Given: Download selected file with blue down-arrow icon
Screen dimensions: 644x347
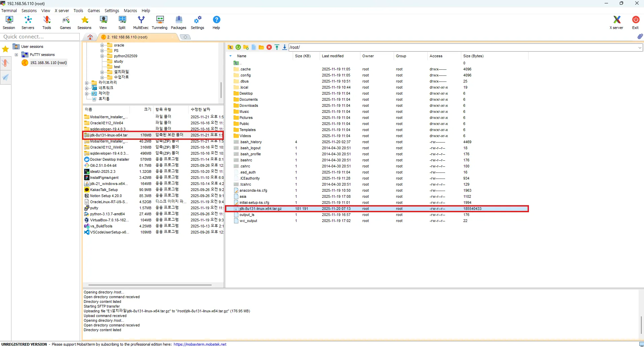Looking at the screenshot, I should 285,47.
